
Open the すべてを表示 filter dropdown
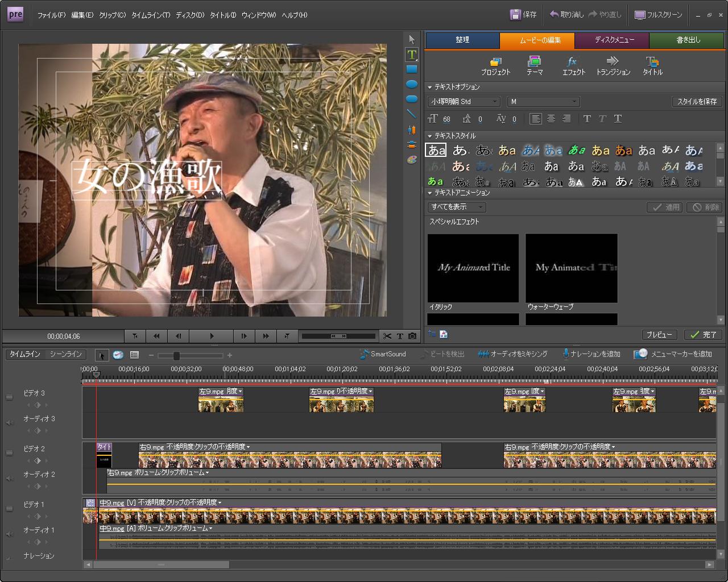tap(457, 207)
